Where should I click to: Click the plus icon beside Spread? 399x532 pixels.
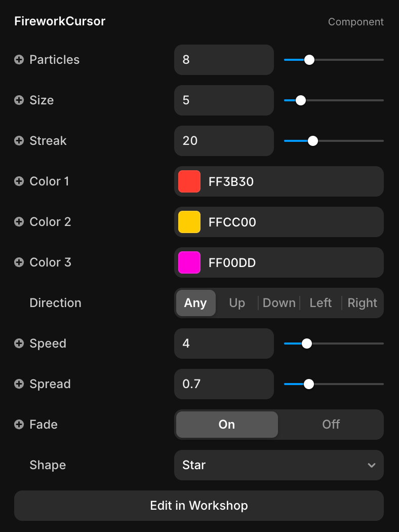pyautogui.click(x=19, y=384)
